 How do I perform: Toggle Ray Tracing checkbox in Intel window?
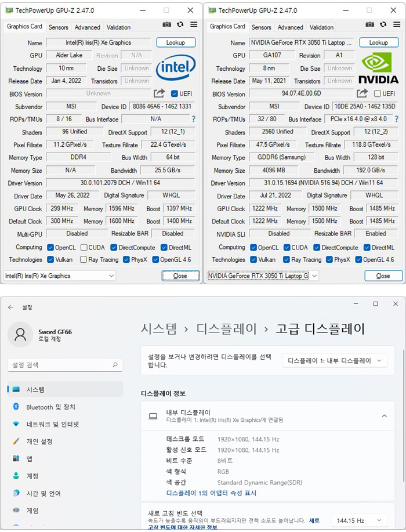(83, 259)
